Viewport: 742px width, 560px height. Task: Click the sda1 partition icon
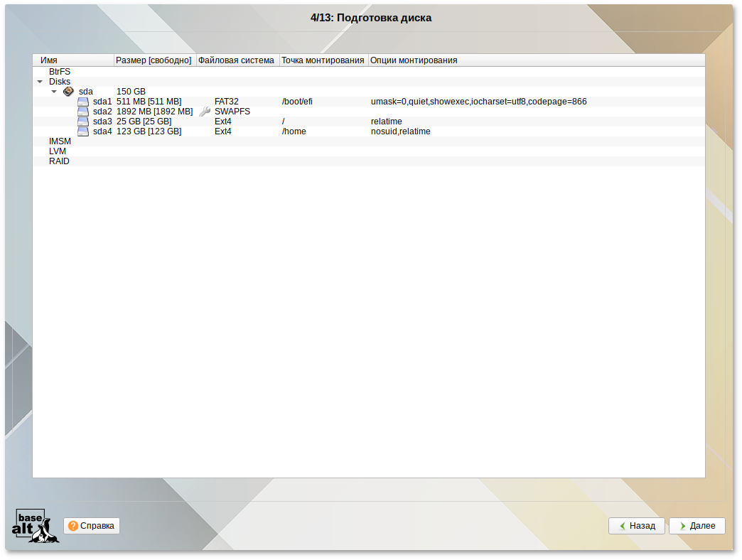(83, 102)
